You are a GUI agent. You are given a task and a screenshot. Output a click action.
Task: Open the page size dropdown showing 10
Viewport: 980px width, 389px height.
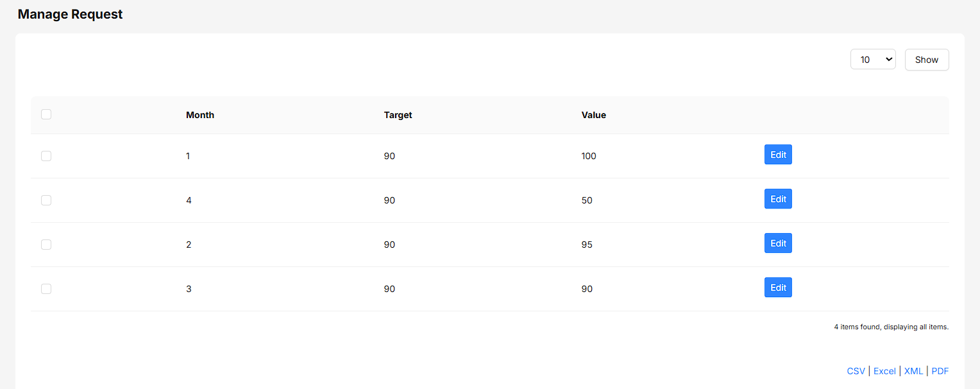click(873, 60)
